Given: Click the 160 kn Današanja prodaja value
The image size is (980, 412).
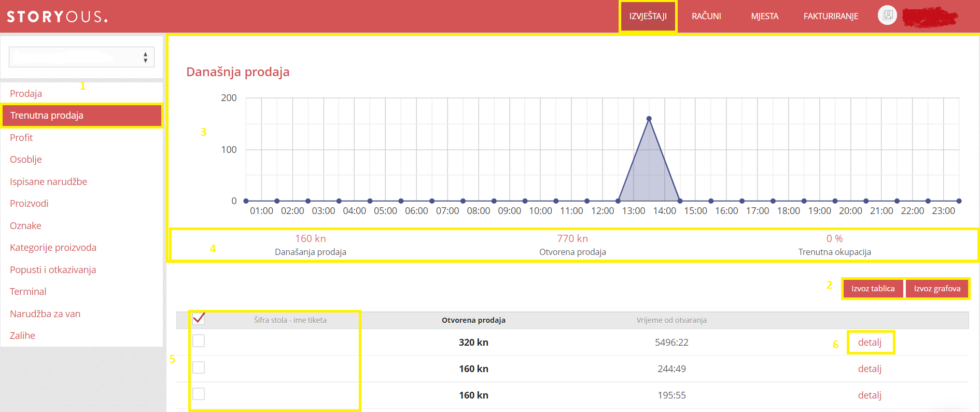Looking at the screenshot, I should [311, 238].
